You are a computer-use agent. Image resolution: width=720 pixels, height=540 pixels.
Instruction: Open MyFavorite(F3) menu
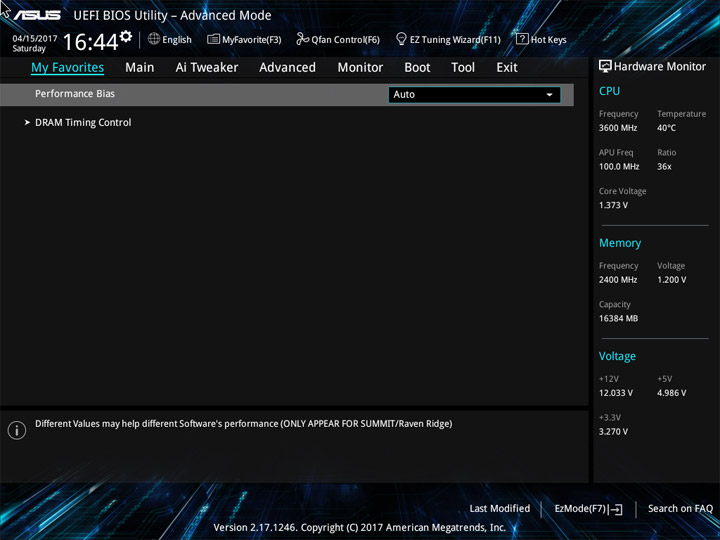[x=244, y=39]
